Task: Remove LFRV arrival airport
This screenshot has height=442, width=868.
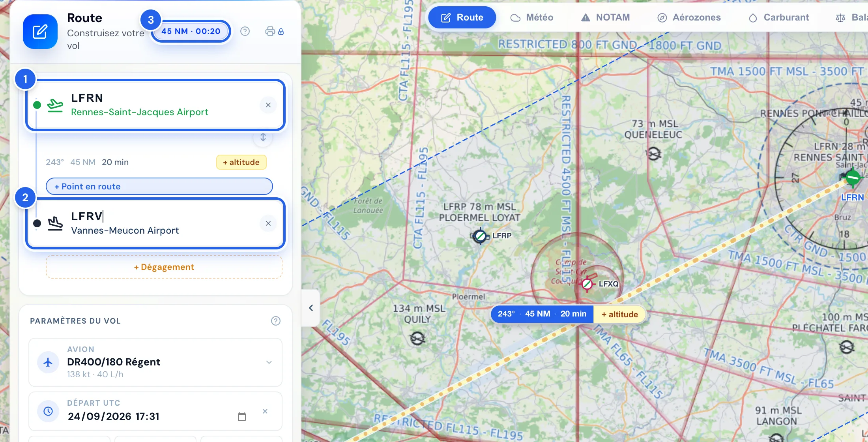Action: 268,223
